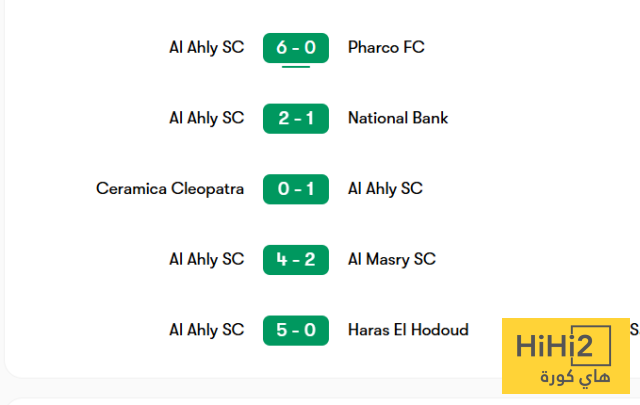
Task: View the 5 - 0 score badge
Action: pos(296,330)
